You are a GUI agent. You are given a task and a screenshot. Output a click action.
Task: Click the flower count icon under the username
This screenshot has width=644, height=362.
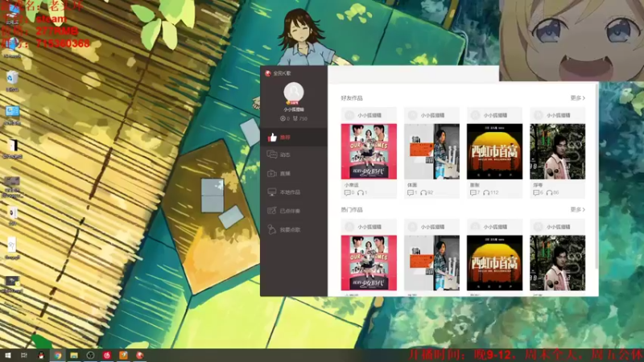pyautogui.click(x=283, y=118)
